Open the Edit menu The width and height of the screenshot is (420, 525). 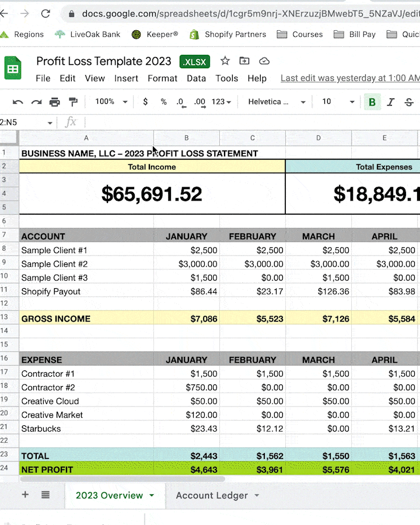pyautogui.click(x=67, y=78)
